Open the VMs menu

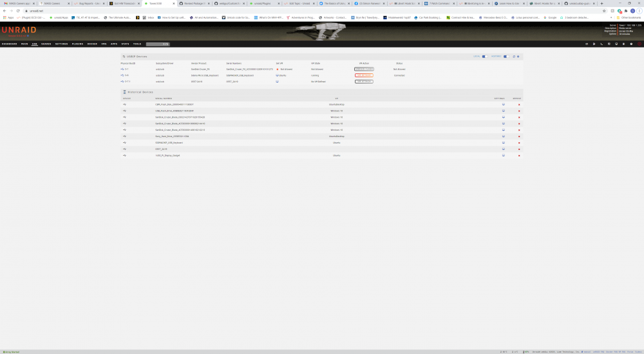tap(104, 44)
